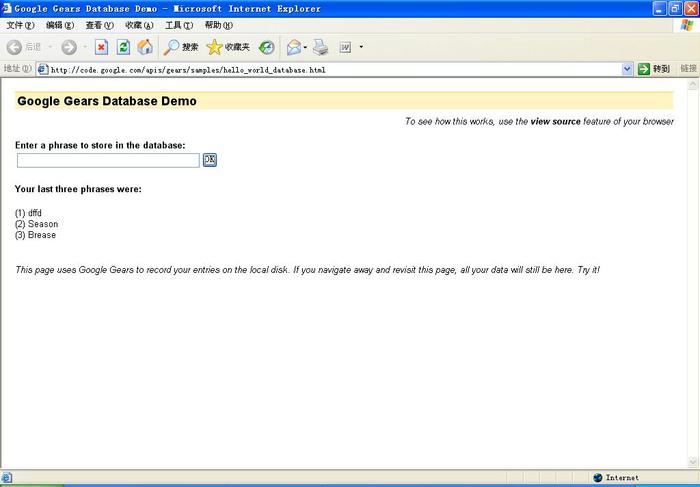This screenshot has height=487, width=700.
Task: Click 'Enter a phrase to store' label
Action: [100, 146]
